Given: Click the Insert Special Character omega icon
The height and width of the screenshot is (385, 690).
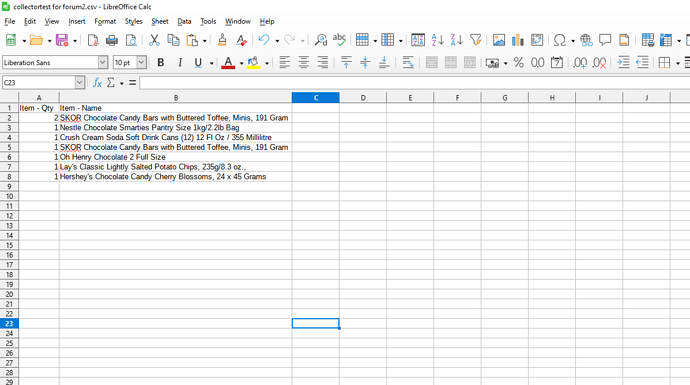Looking at the screenshot, I should [x=560, y=40].
